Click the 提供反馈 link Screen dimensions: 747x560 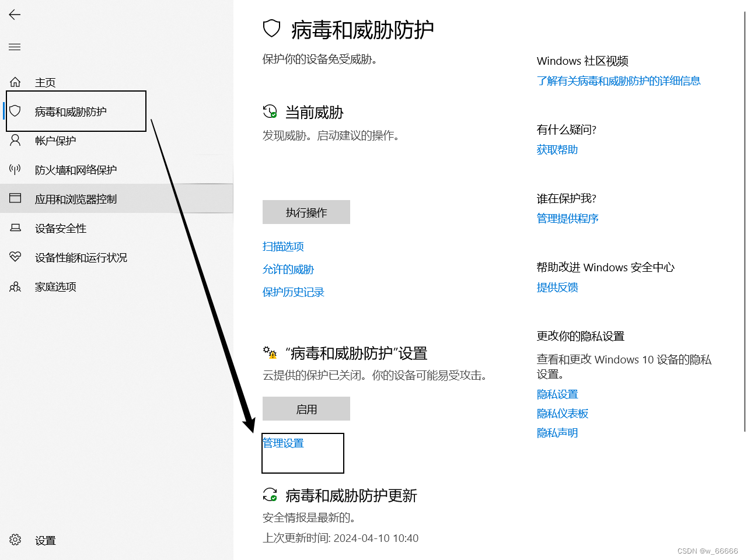click(557, 288)
